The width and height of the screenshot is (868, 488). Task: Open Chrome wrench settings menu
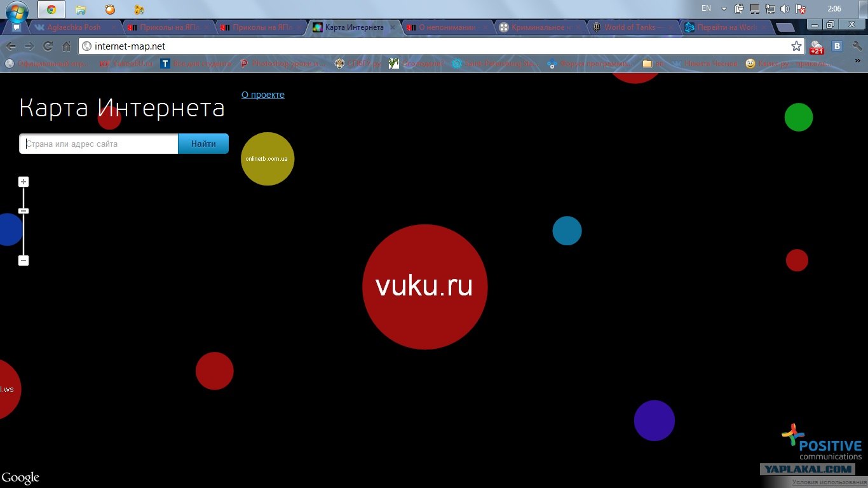[x=857, y=46]
